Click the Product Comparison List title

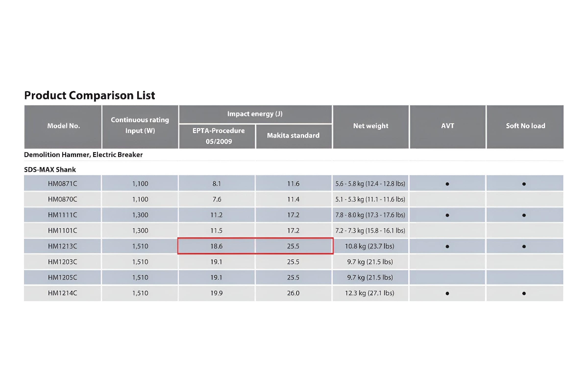coord(89,96)
